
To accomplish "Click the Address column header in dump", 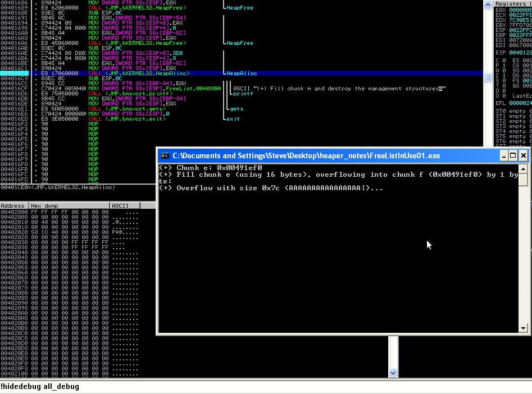I will click(x=14, y=205).
